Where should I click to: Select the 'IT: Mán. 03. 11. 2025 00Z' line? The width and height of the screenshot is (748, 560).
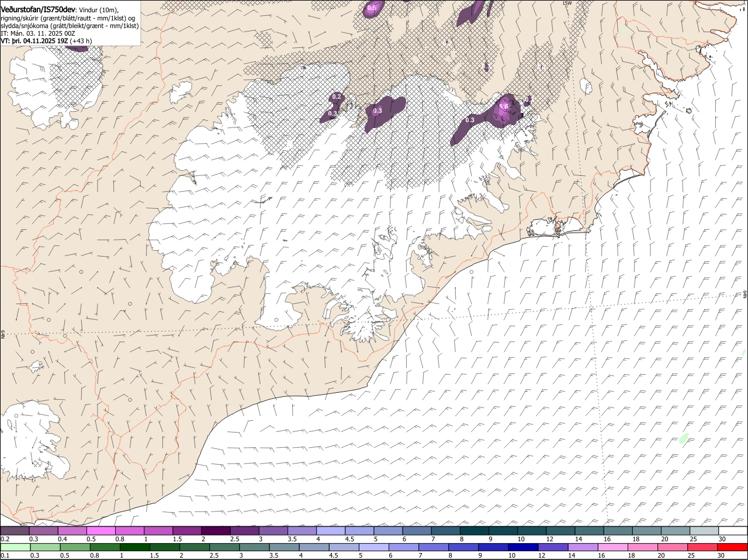coord(38,33)
